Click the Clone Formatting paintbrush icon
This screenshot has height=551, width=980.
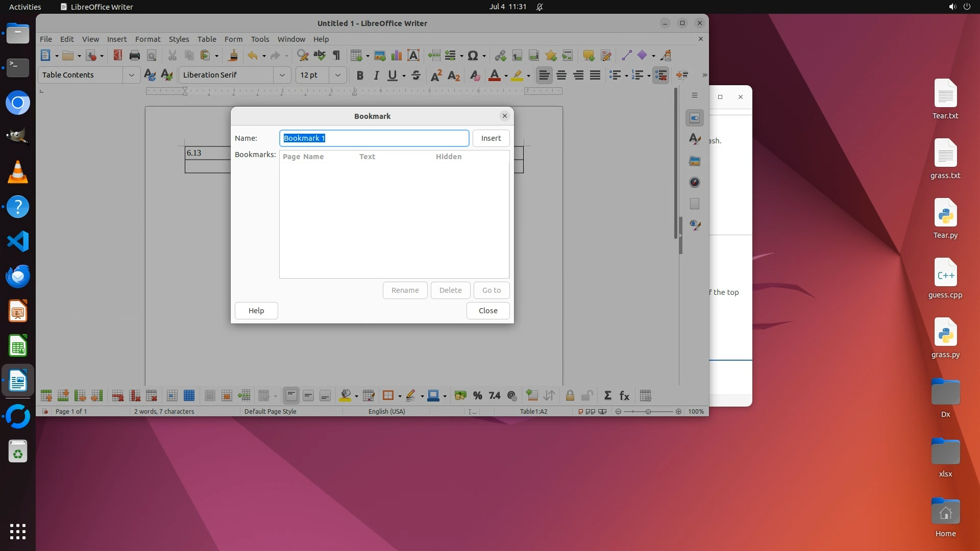click(x=233, y=56)
